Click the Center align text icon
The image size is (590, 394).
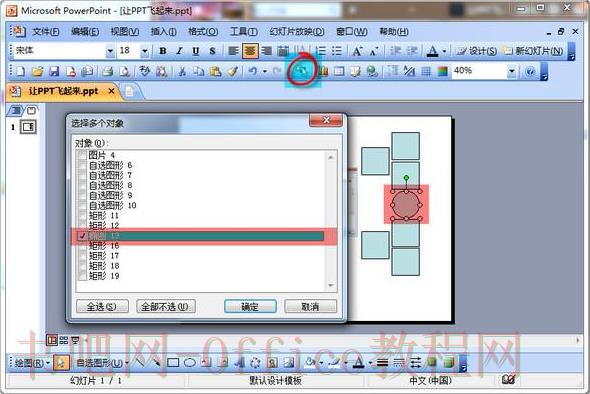pos(250,51)
